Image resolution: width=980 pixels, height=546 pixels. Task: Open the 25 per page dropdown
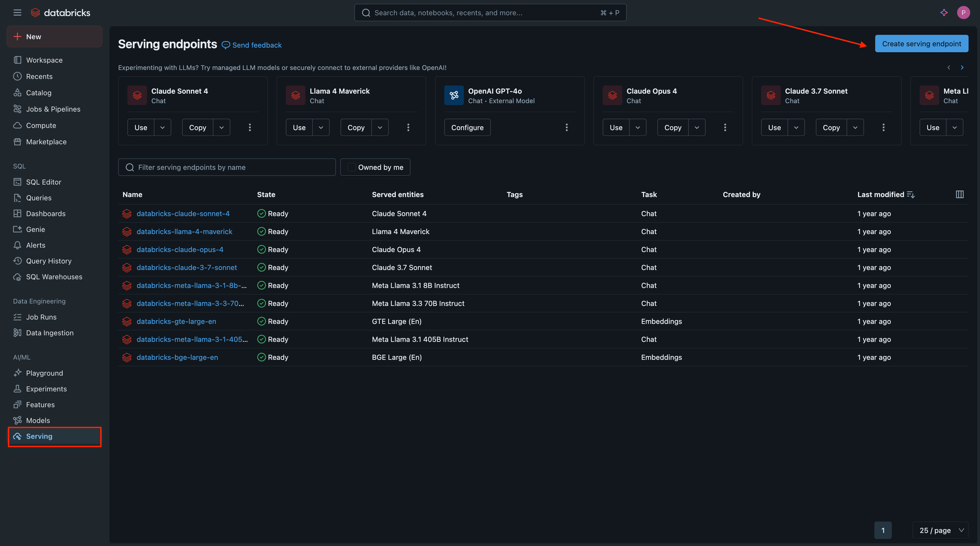pos(940,530)
